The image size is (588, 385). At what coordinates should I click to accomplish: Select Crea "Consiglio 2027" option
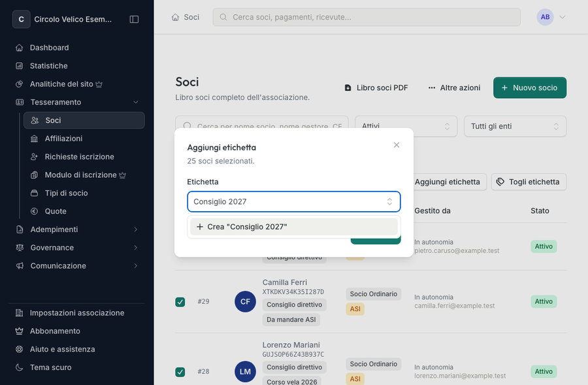click(x=293, y=227)
